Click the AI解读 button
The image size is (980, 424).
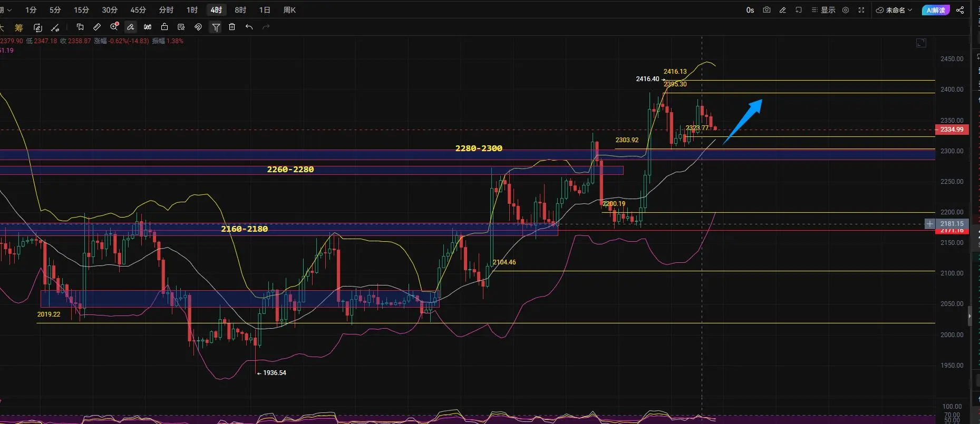click(x=936, y=10)
